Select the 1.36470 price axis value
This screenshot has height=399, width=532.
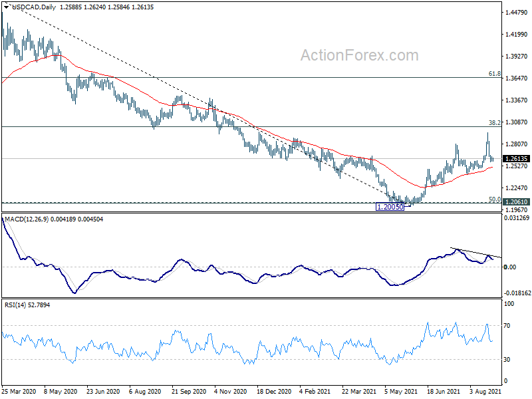click(517, 78)
